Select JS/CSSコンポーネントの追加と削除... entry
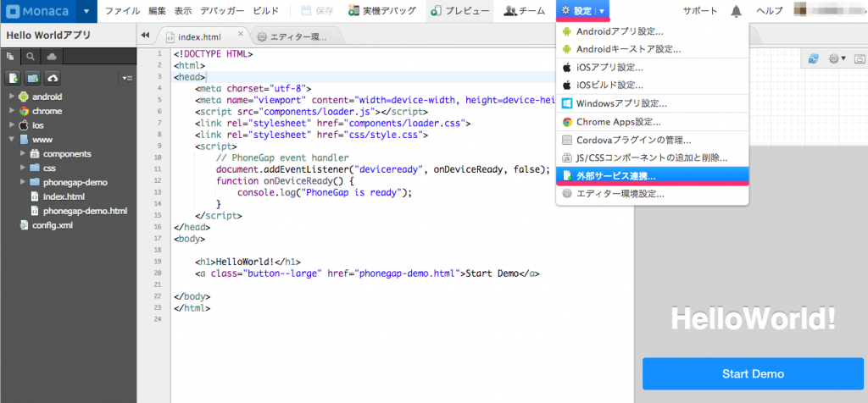Image resolution: width=868 pixels, height=403 pixels. click(652, 158)
